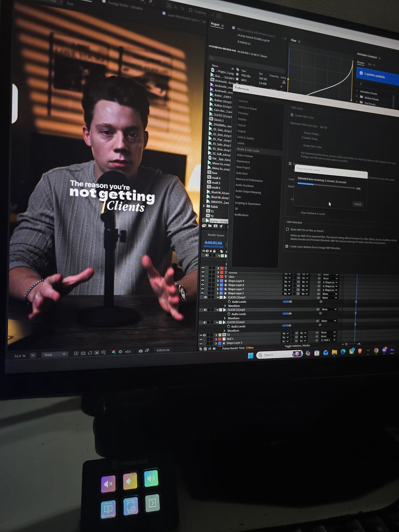Image resolution: width=399 pixels, height=532 pixels.
Task: Hide the Null 1 layer eye toggle
Action: 201,339
